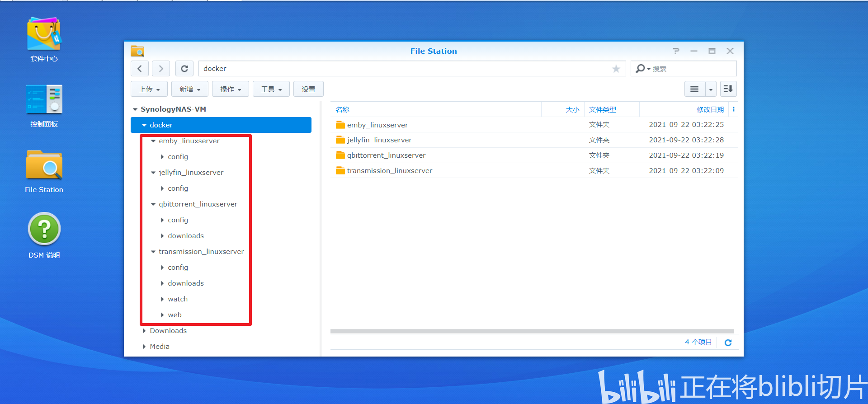868x404 pixels.
Task: Select web folder in the tree
Action: pos(175,315)
